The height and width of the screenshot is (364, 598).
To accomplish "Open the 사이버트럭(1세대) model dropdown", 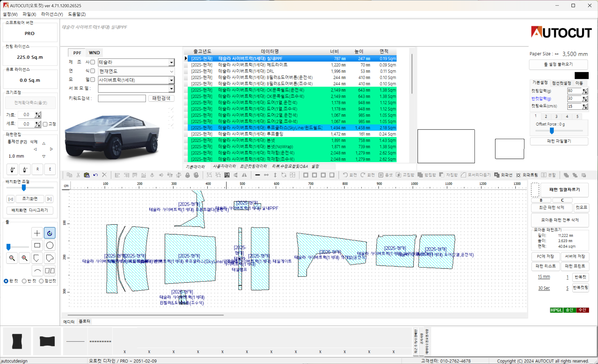I will pyautogui.click(x=171, y=80).
